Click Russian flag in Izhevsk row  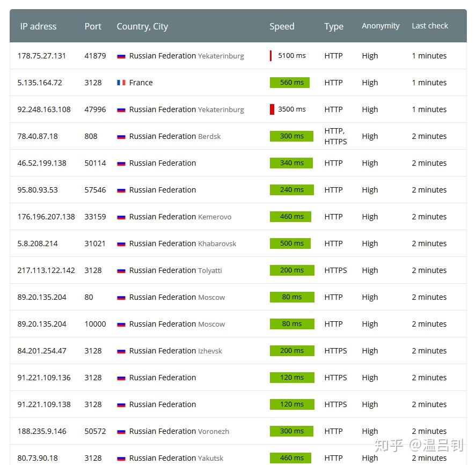(121, 351)
